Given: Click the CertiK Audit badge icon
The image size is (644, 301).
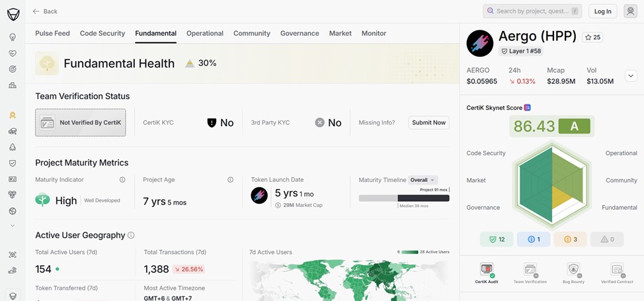Looking at the screenshot, I should [487, 270].
